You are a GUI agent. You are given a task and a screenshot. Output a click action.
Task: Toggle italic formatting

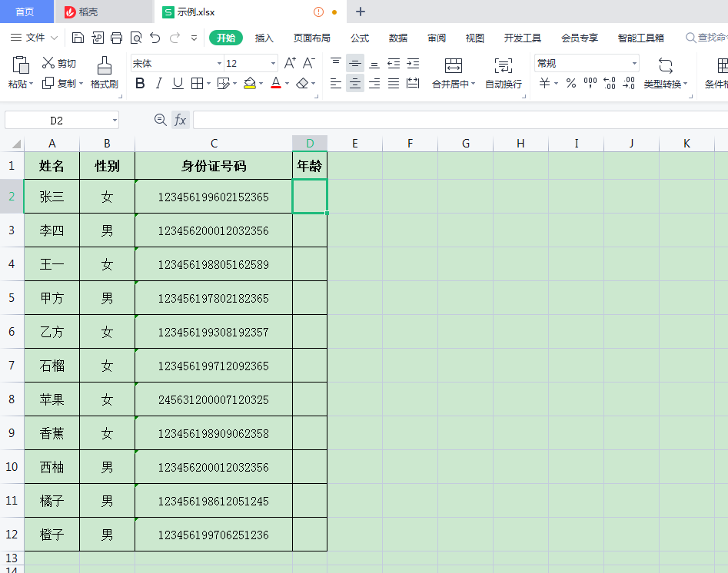click(159, 84)
